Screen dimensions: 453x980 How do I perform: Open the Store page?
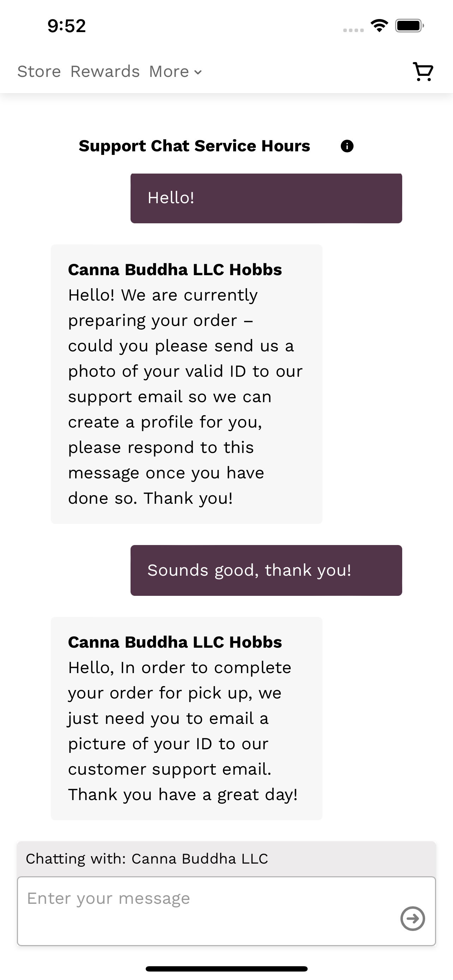click(39, 72)
